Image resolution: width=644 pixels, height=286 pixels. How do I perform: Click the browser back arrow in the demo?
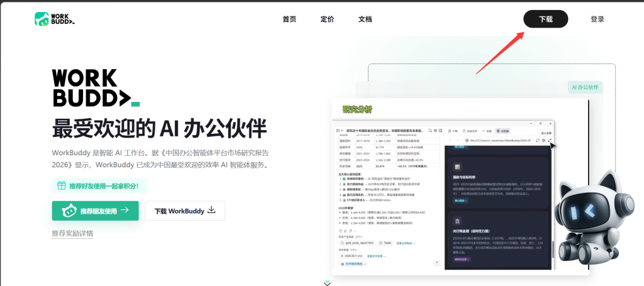[x=450, y=140]
